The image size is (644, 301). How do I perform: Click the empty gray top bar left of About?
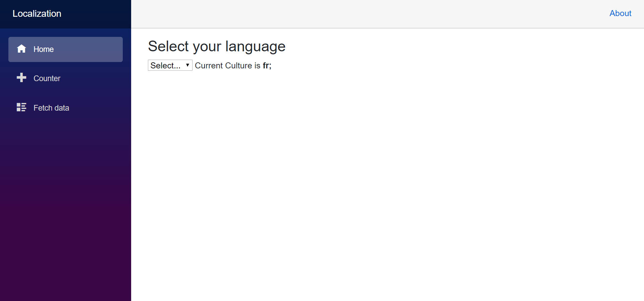[x=369, y=13]
